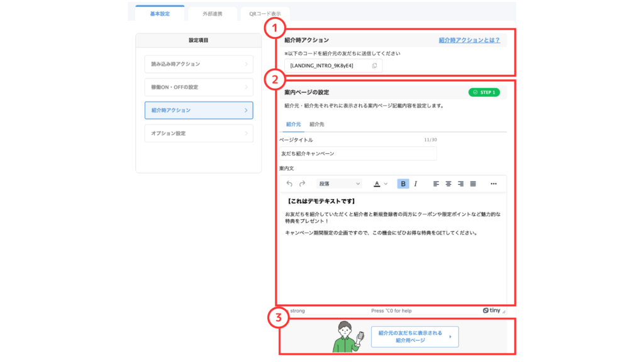Click into the 案内文 editor text area
This screenshot has width=644, height=362.
tap(392, 250)
